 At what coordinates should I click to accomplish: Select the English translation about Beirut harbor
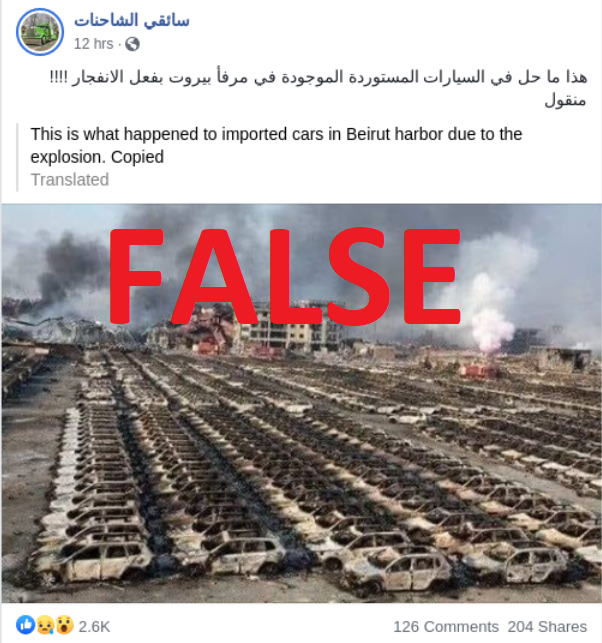(x=276, y=146)
